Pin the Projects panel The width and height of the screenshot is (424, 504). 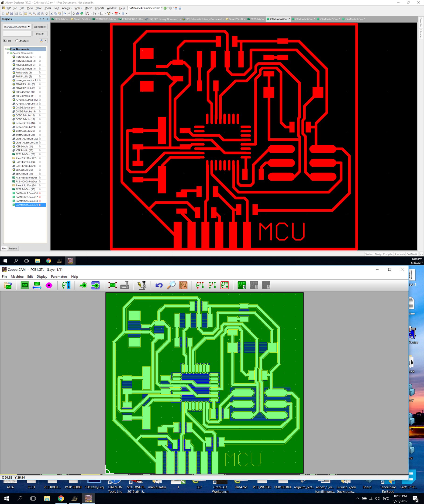click(x=44, y=19)
